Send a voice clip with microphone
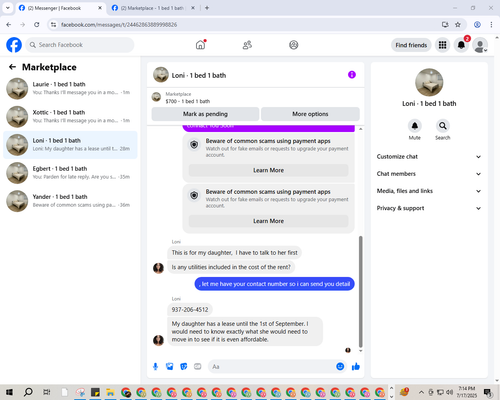500x400 pixels. pyautogui.click(x=155, y=367)
